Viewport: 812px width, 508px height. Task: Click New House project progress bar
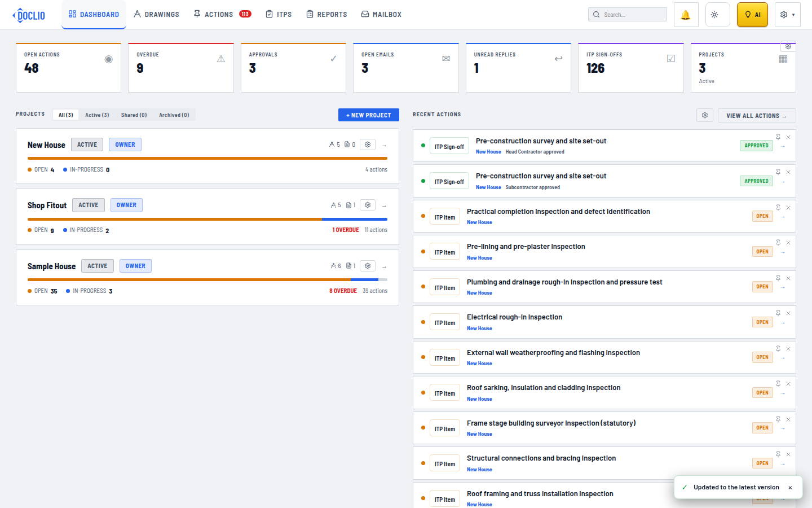pyautogui.click(x=208, y=159)
